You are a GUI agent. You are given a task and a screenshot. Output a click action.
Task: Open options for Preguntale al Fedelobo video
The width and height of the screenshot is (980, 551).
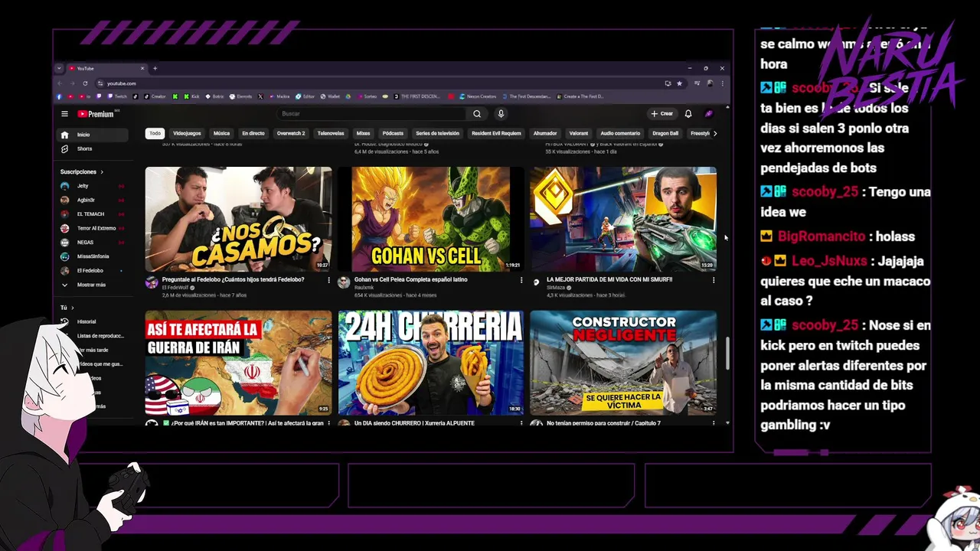[x=329, y=280]
